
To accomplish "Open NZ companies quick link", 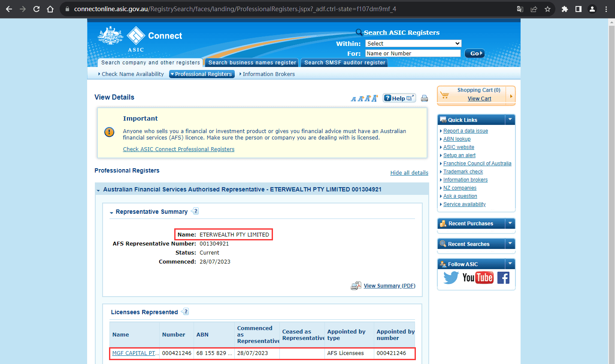I will 460,188.
